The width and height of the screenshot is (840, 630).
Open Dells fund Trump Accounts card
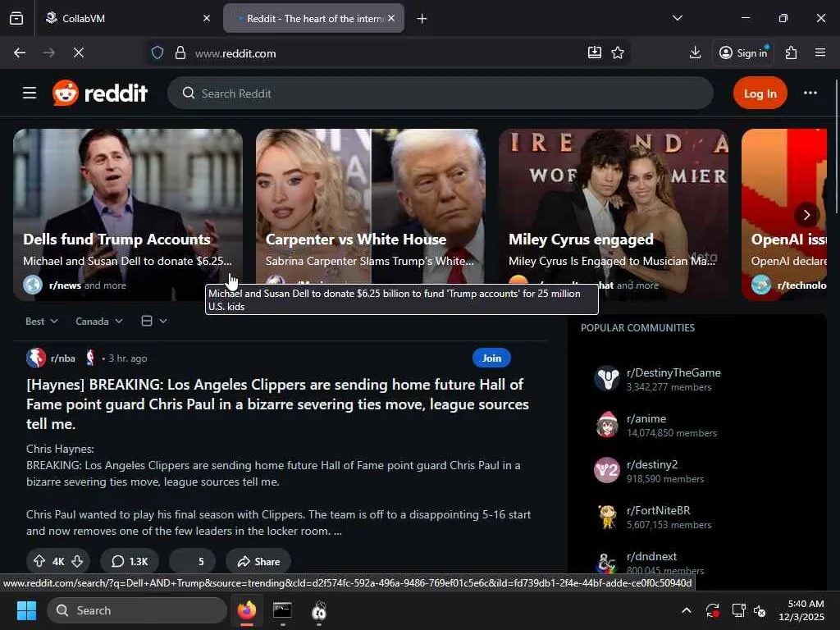pos(127,214)
